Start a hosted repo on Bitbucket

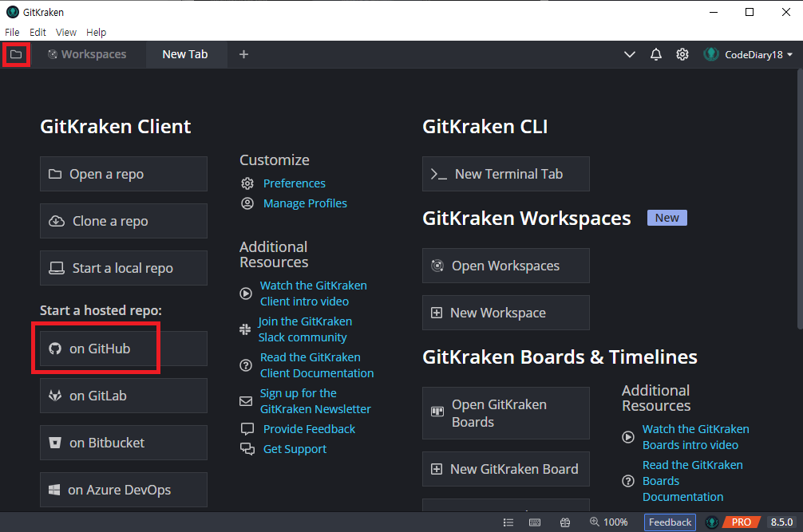pos(124,443)
